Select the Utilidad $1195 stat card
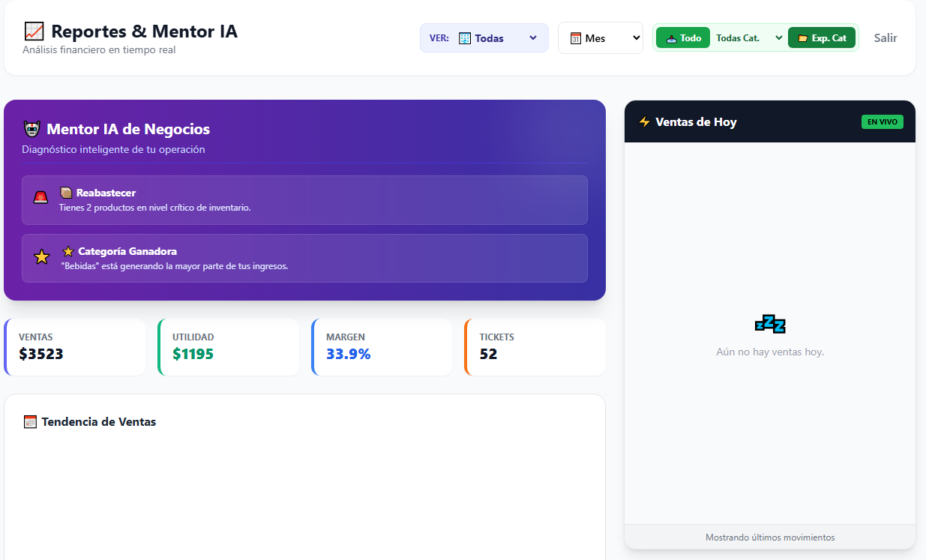The height and width of the screenshot is (560, 926). (x=229, y=347)
